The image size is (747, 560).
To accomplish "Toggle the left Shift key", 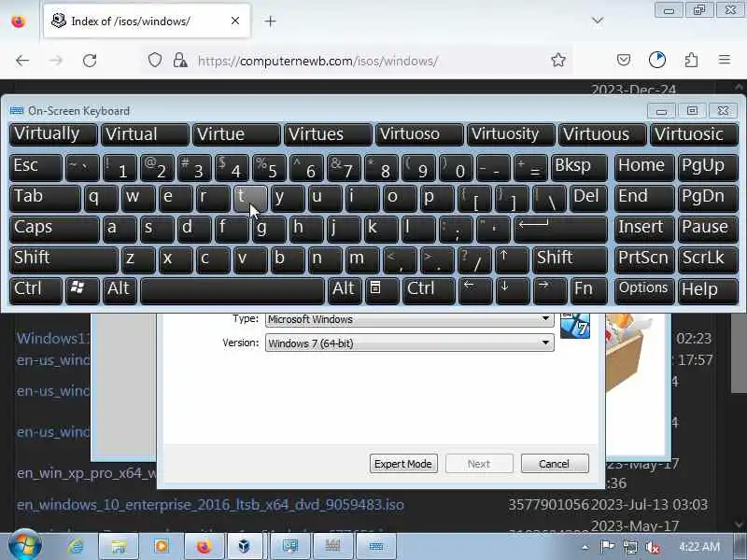I will click(x=63, y=260).
